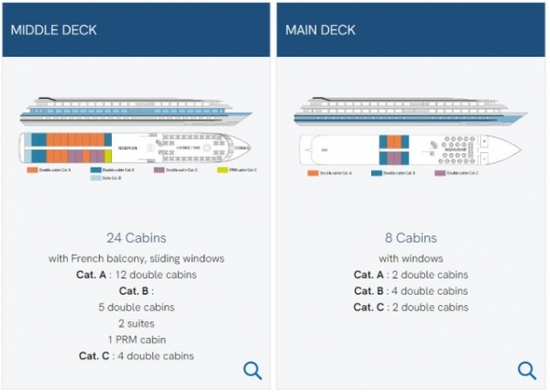Click the '24 Cabins' heading

pyautogui.click(x=136, y=238)
